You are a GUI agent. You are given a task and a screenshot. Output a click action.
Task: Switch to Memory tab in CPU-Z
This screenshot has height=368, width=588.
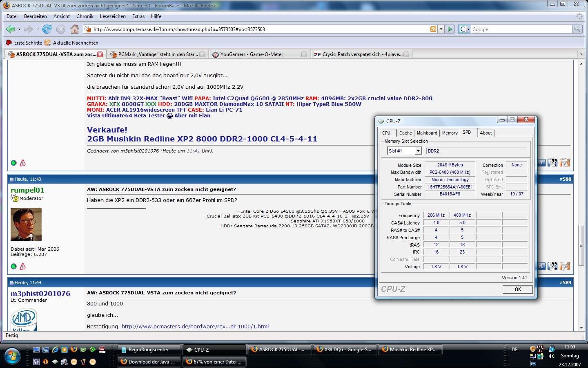pos(450,133)
